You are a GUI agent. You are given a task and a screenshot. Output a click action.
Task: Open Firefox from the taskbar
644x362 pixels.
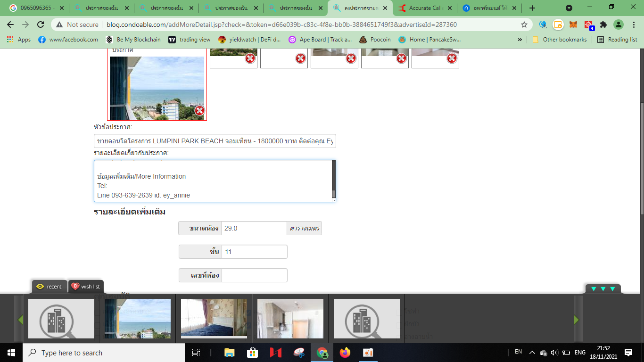click(345, 353)
